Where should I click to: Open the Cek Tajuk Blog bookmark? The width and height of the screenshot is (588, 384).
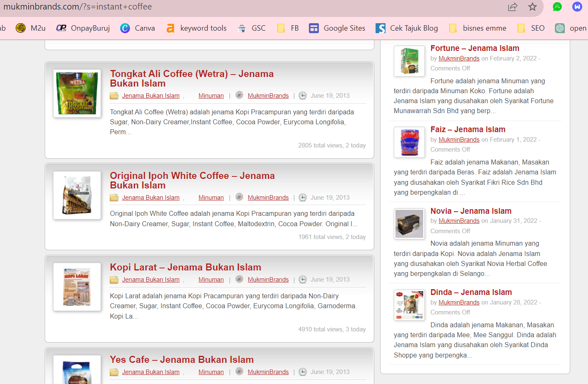[x=407, y=28]
